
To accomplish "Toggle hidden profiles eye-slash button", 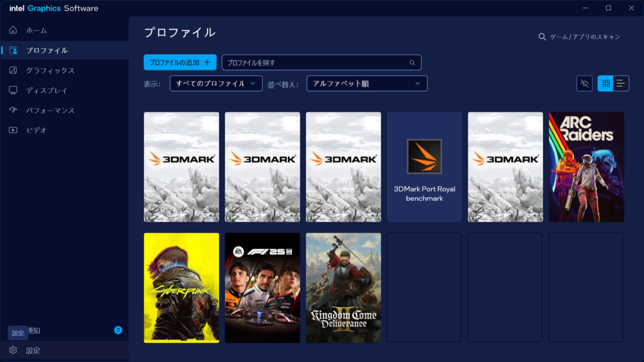I will point(585,83).
